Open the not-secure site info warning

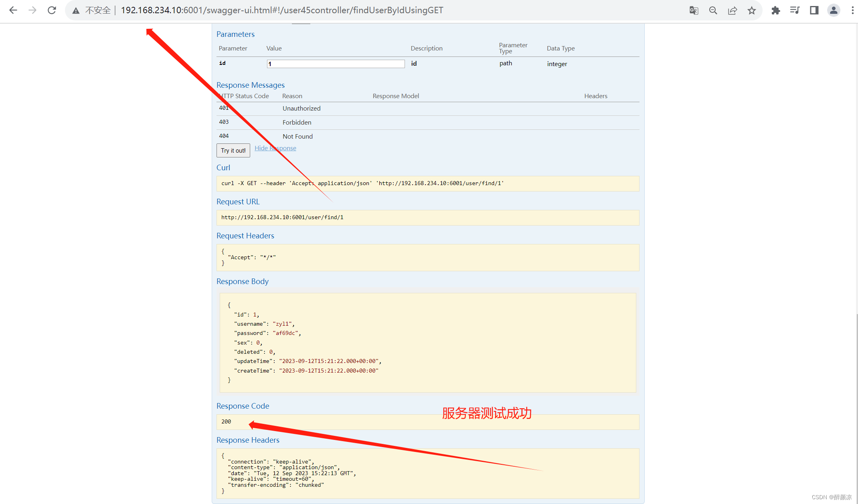91,10
